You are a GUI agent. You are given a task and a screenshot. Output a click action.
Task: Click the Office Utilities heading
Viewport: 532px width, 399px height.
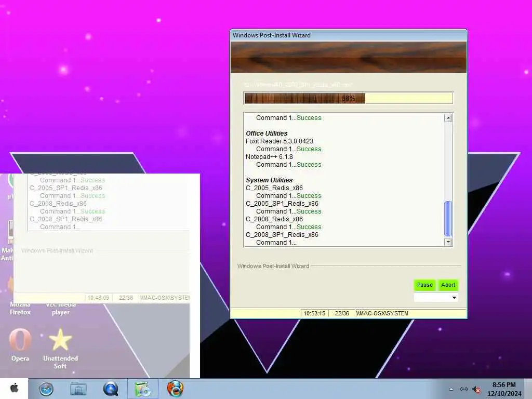(x=267, y=134)
